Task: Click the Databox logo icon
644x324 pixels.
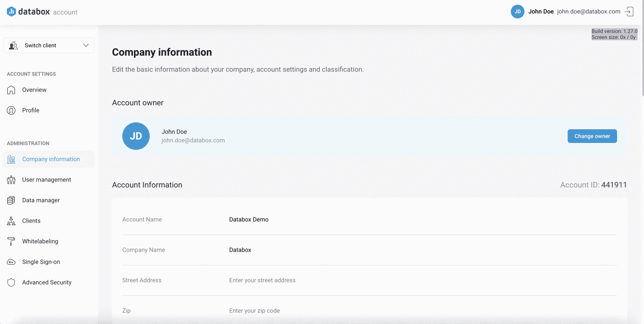Action: click(x=11, y=11)
